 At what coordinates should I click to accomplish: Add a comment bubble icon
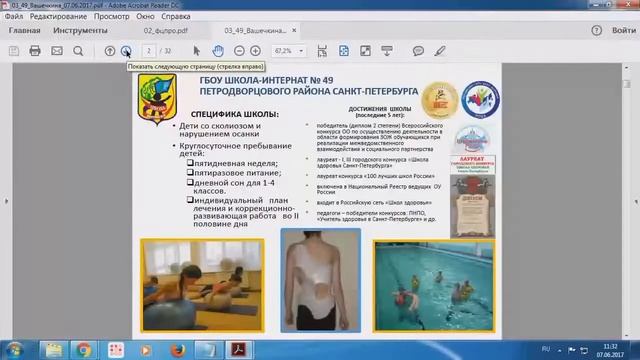click(x=418, y=51)
